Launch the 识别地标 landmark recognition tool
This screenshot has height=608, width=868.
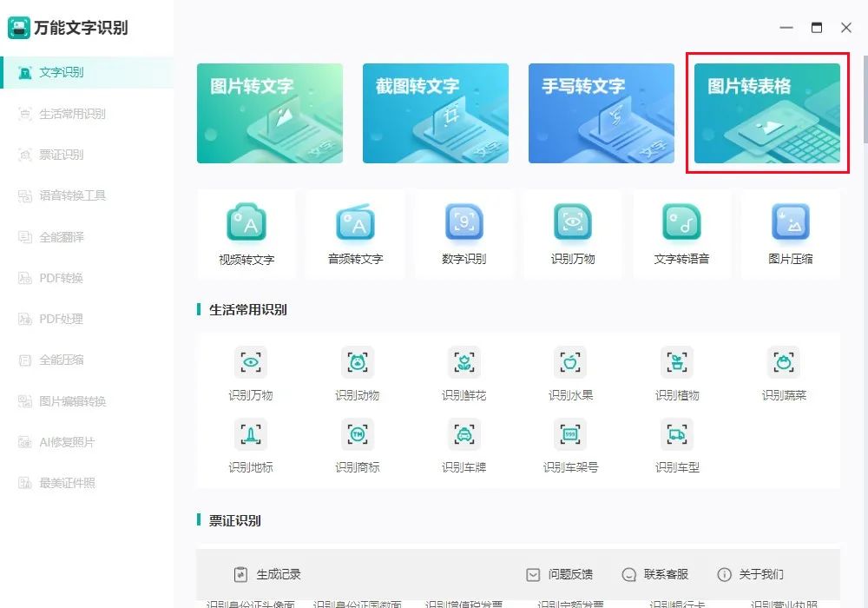[x=250, y=443]
